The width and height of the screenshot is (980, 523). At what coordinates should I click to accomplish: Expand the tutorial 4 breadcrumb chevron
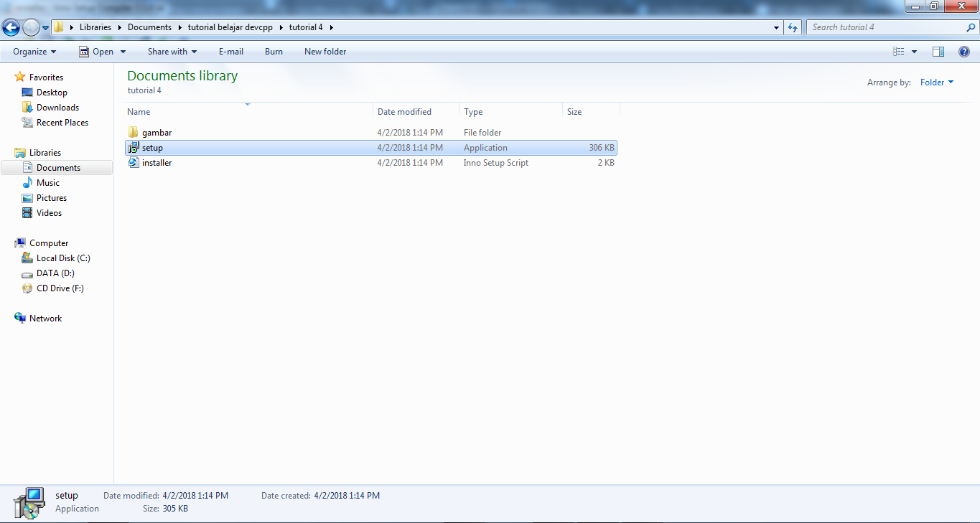coord(330,27)
